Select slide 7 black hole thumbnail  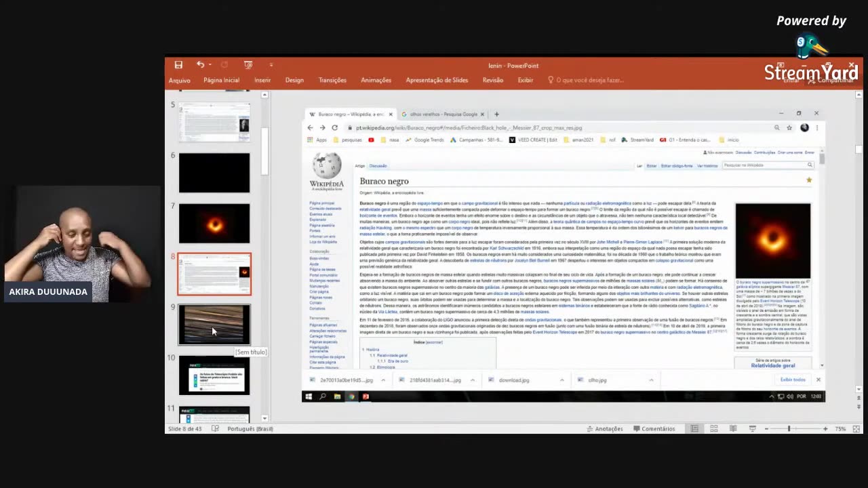[214, 223]
